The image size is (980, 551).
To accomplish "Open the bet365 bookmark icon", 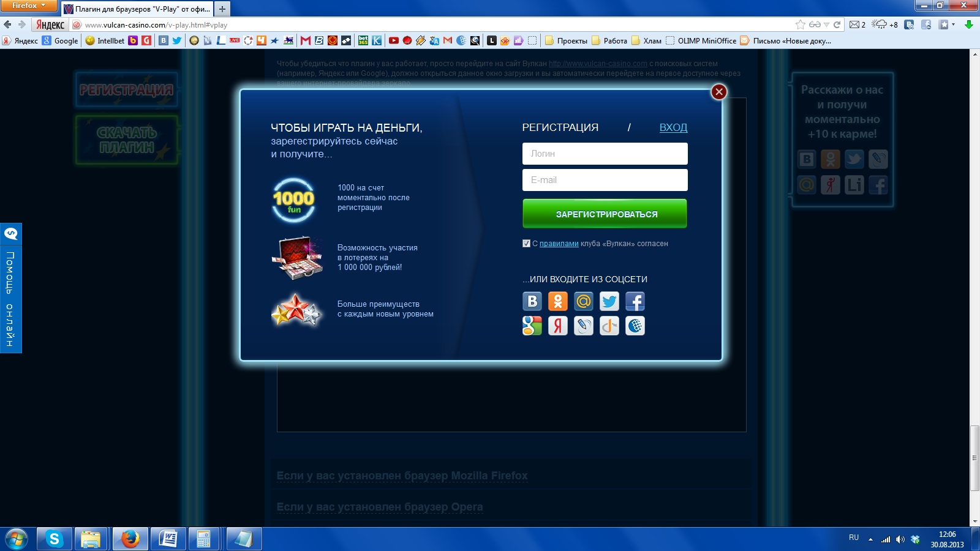I will [363, 40].
